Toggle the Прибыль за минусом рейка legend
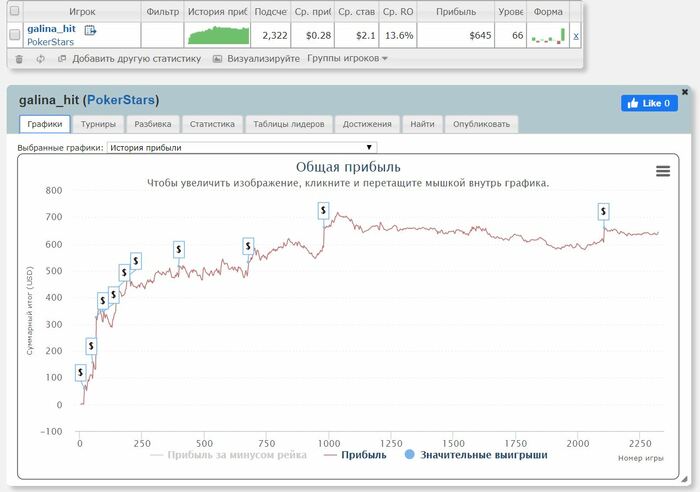 (x=229, y=455)
